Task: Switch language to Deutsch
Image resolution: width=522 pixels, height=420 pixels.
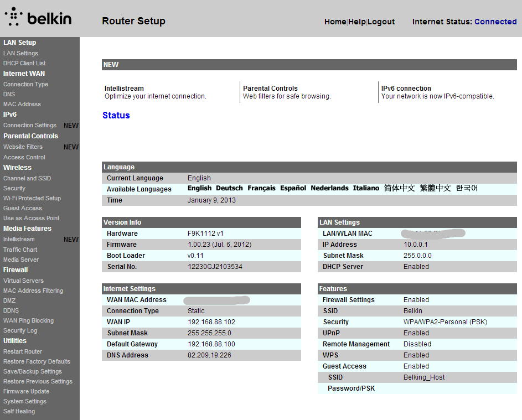Action: 229,188
